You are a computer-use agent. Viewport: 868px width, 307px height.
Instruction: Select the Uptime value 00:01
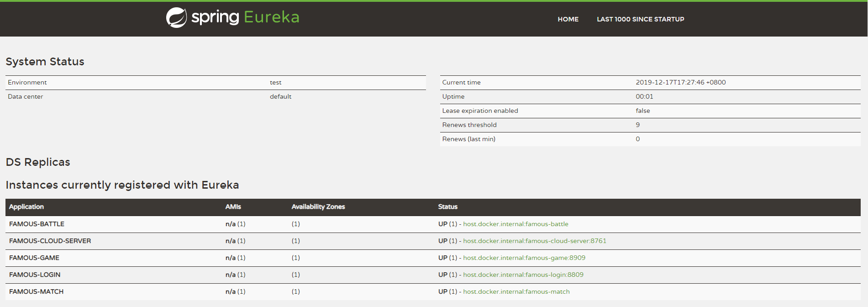[644, 96]
